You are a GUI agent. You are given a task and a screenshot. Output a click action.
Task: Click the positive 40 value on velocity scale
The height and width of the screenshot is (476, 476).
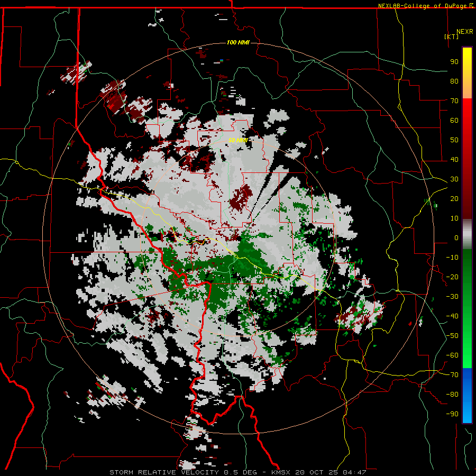tap(454, 159)
